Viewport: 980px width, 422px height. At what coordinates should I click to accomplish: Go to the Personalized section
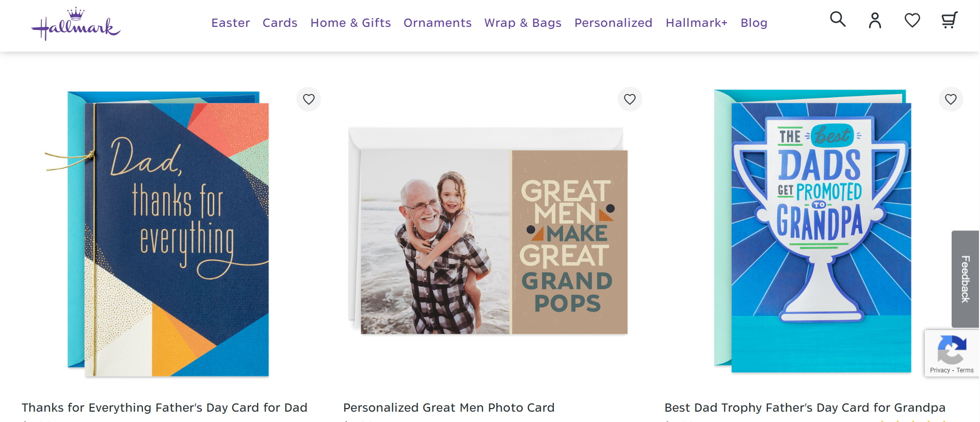[x=613, y=23]
